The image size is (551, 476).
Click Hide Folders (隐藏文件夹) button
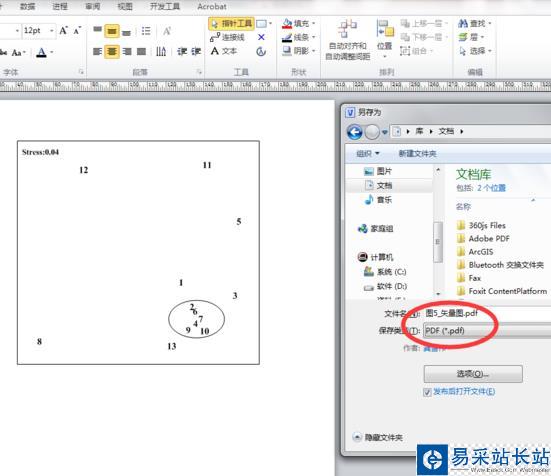(x=378, y=437)
